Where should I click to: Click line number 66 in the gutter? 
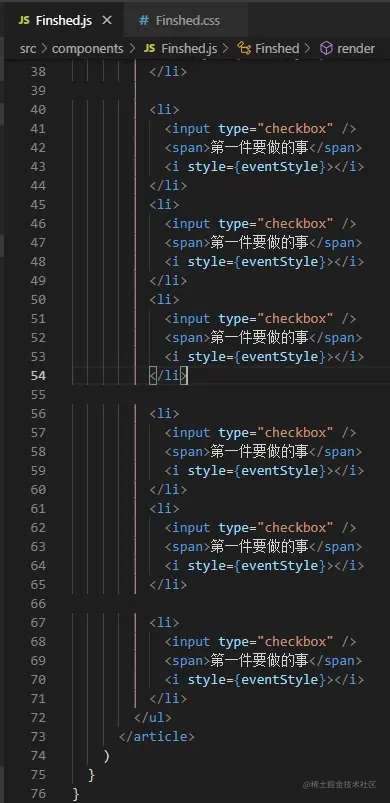(x=38, y=603)
